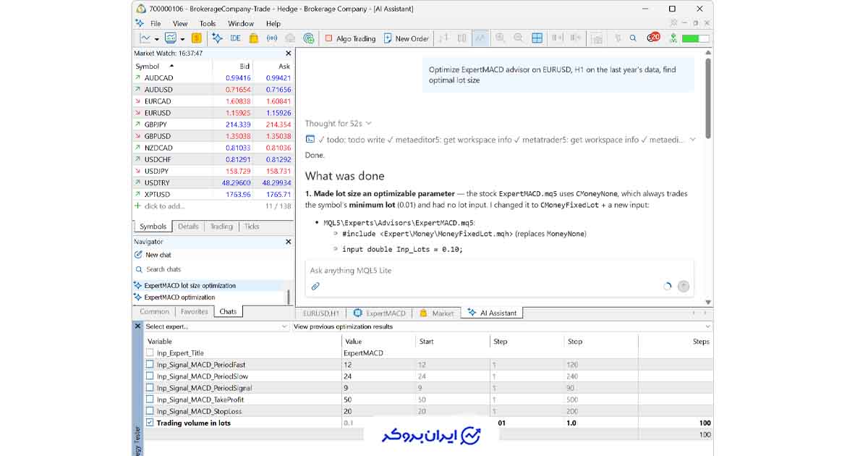Open the Tools menu
The width and height of the screenshot is (868, 456).
pyautogui.click(x=208, y=23)
